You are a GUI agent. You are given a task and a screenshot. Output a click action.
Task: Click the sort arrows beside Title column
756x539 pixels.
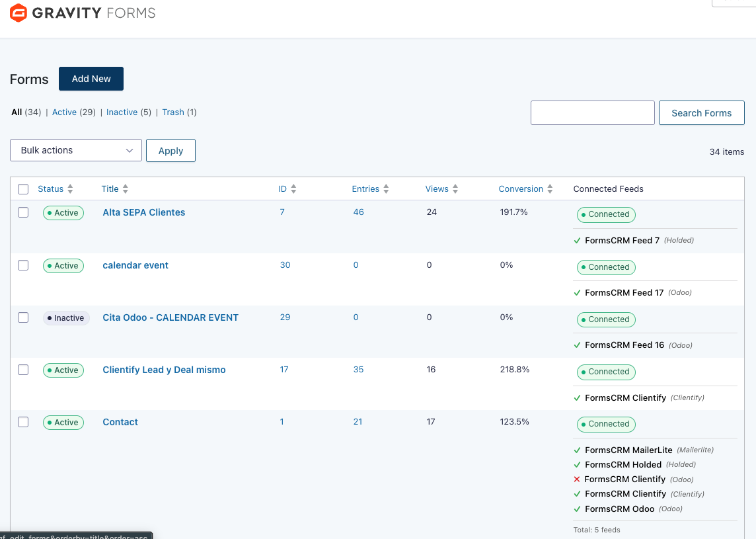(126, 189)
